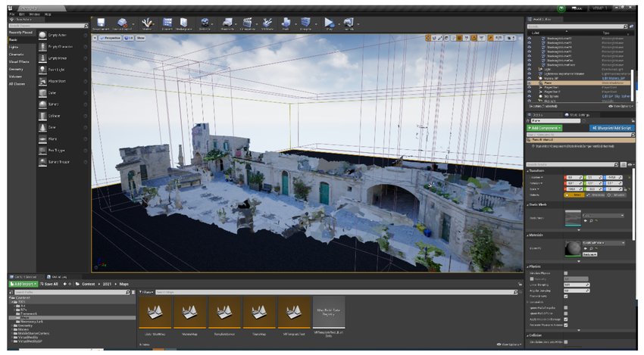Open Source Control from the toolbar

(x=122, y=24)
